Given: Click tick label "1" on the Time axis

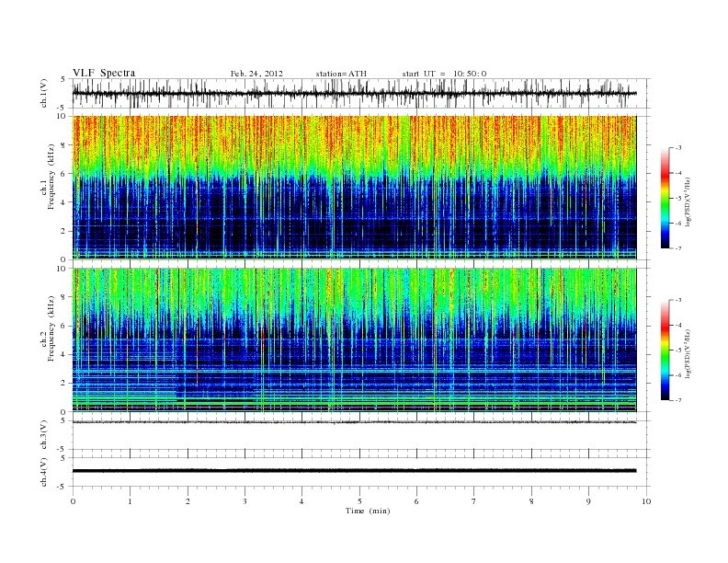Looking at the screenshot, I should coord(130,501).
